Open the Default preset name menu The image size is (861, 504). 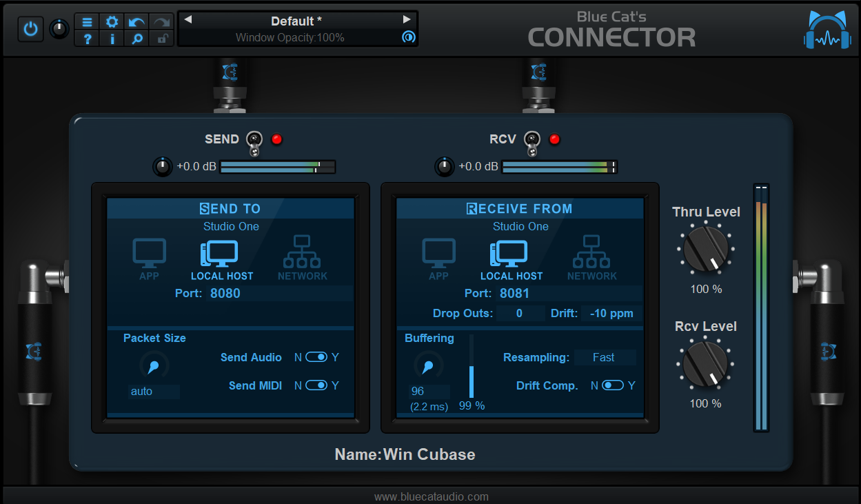pyautogui.click(x=296, y=21)
